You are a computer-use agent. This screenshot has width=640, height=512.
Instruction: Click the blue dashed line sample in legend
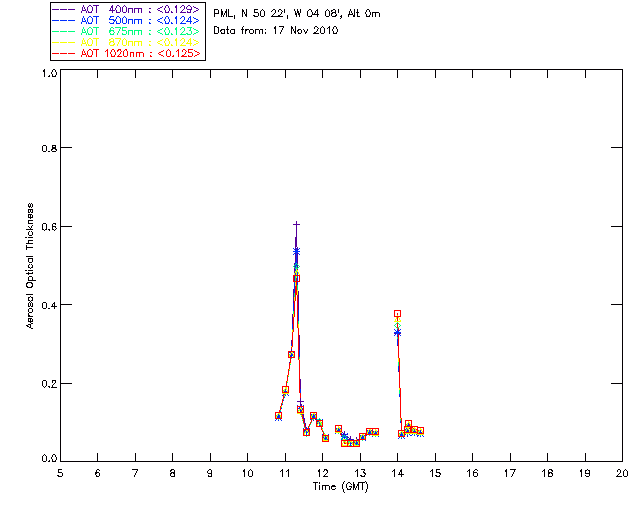click(64, 20)
